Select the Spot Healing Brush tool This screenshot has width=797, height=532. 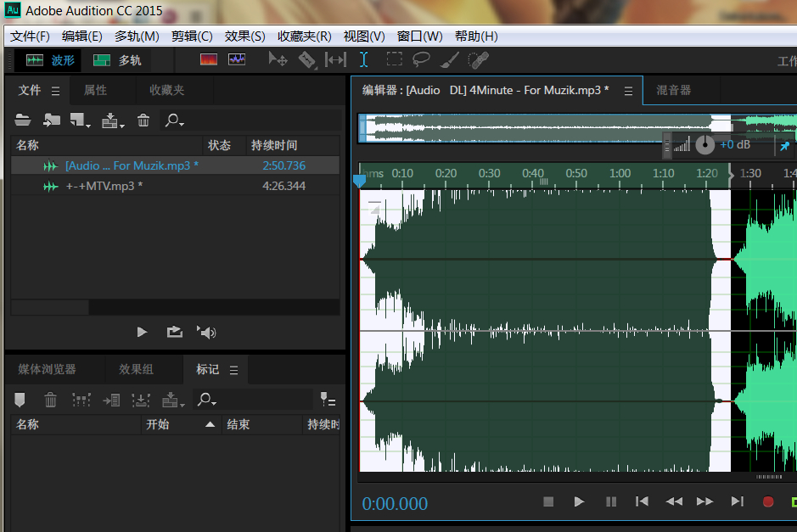point(479,59)
